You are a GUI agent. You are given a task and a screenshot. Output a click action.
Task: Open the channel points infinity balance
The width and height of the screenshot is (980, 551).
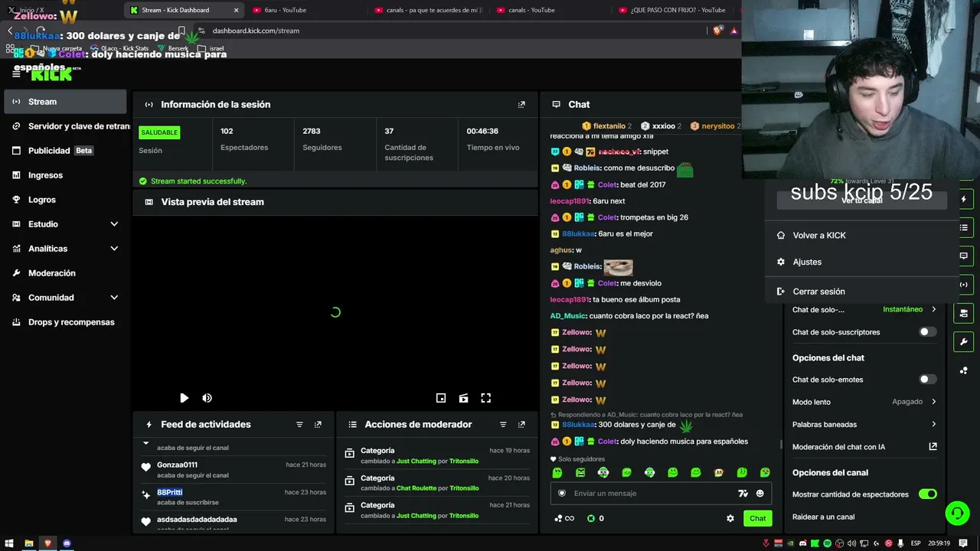pyautogui.click(x=564, y=518)
